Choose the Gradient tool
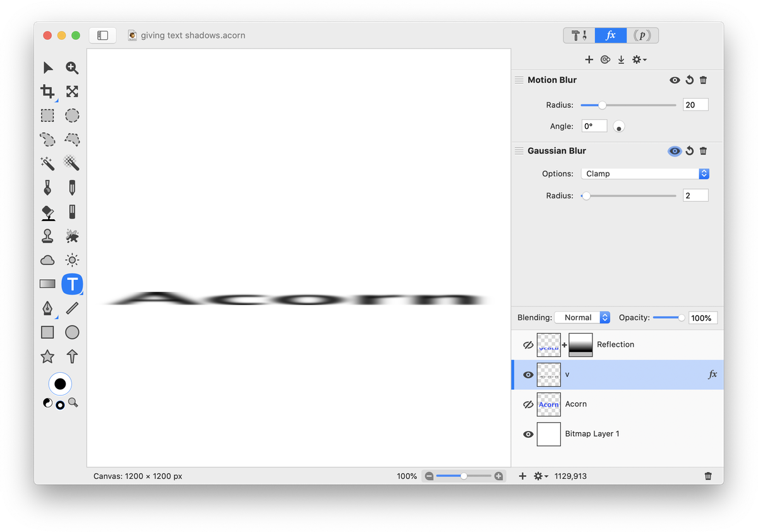Viewport: 758px width, 532px height. click(48, 284)
